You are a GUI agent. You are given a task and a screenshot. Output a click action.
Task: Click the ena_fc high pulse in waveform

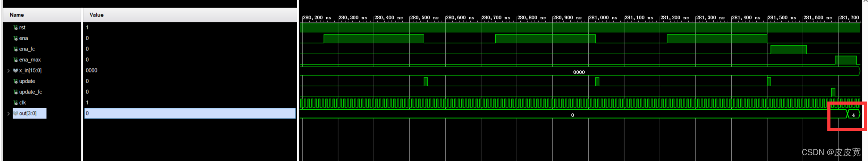tap(788, 49)
